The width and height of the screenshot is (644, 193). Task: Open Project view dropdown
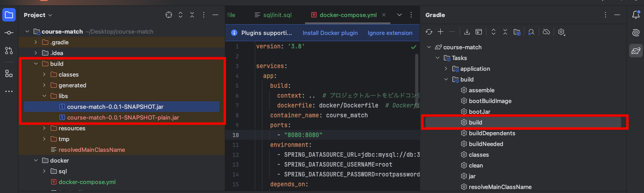pos(38,15)
